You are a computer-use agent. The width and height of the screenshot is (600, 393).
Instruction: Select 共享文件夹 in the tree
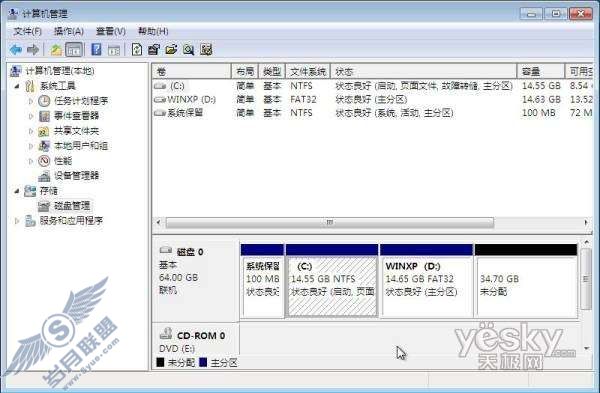click(x=77, y=131)
